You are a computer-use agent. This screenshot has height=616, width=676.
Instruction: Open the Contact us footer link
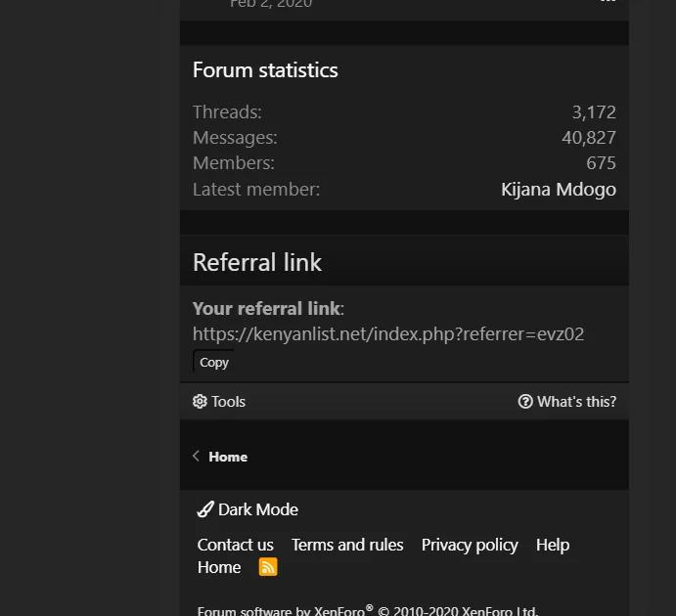point(235,545)
